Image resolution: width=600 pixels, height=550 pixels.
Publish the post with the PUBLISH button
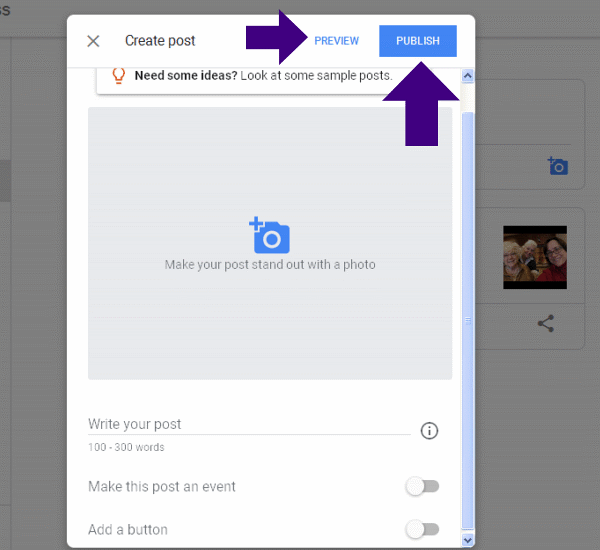[417, 41]
